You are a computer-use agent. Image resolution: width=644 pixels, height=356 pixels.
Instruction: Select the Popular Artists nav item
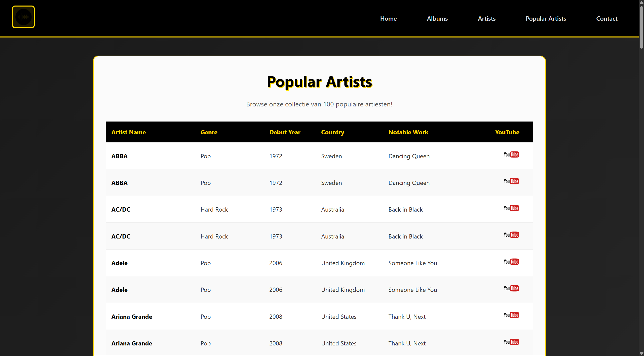pos(546,18)
